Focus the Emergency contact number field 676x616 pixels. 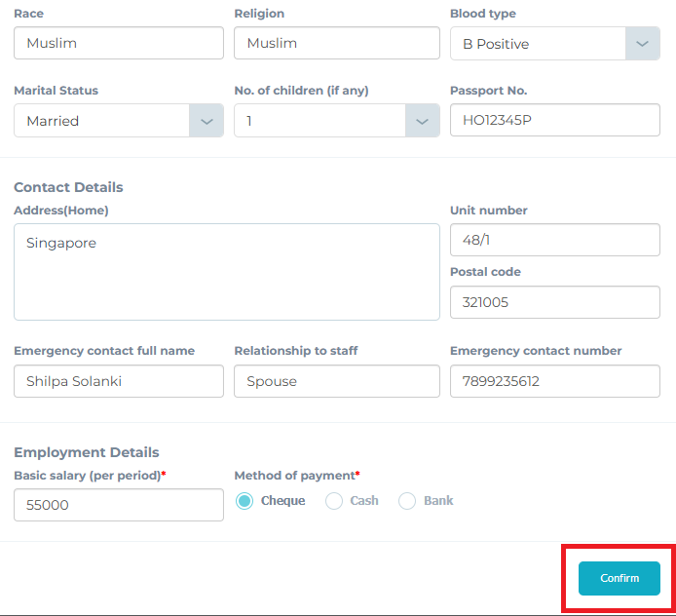(555, 381)
